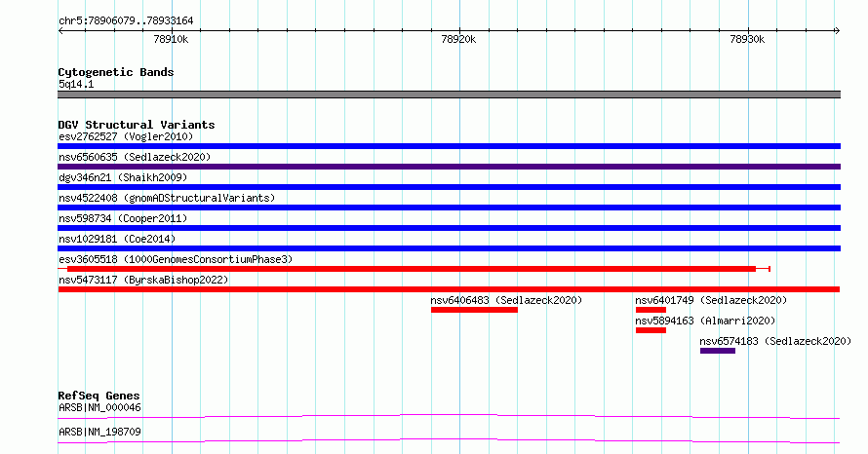Select the blue bar under nsv1029181
Screen dimensions: 868x454
pyautogui.click(x=449, y=248)
